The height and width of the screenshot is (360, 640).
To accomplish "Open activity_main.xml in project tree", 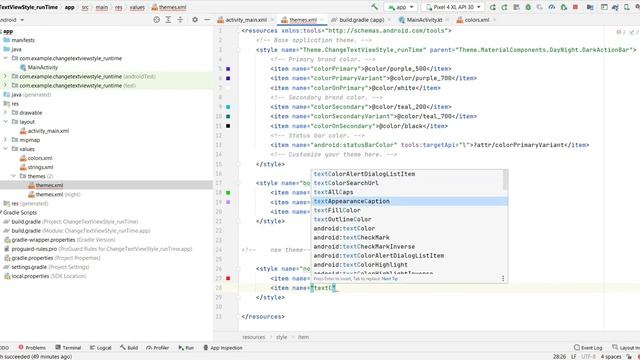I will (x=48, y=131).
